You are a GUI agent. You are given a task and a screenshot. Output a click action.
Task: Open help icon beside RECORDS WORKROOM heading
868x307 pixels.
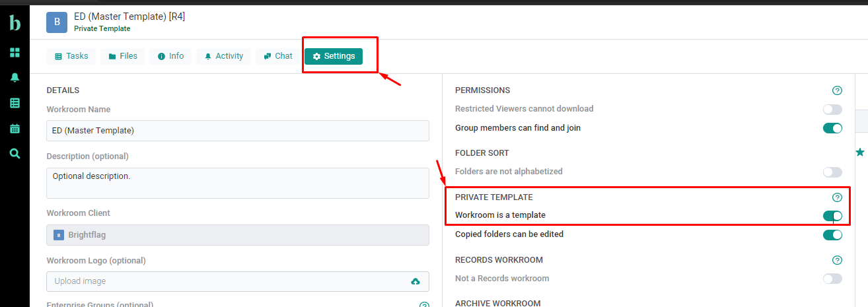(x=837, y=260)
